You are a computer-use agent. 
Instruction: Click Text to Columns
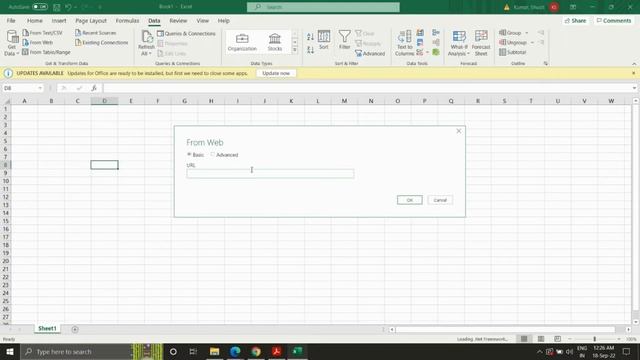(404, 42)
